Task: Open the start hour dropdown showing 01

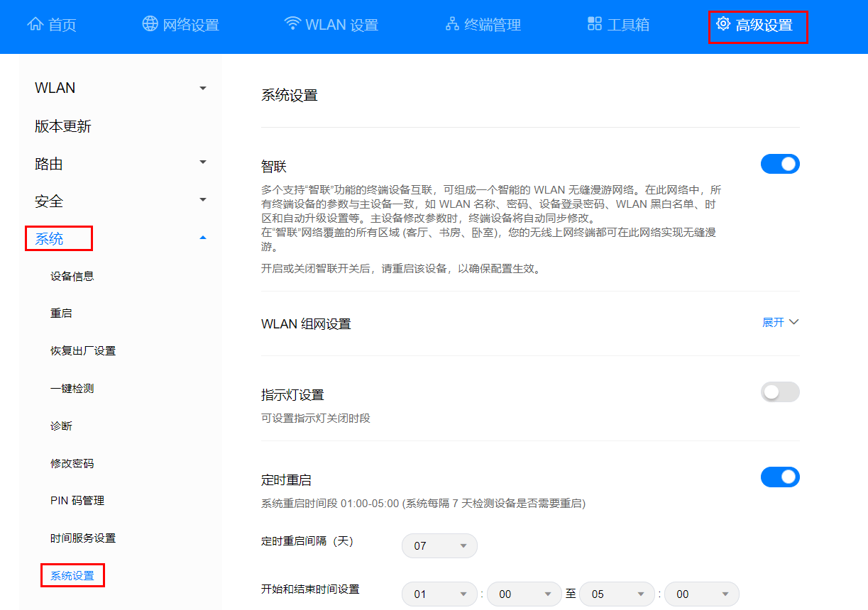Action: coord(439,594)
